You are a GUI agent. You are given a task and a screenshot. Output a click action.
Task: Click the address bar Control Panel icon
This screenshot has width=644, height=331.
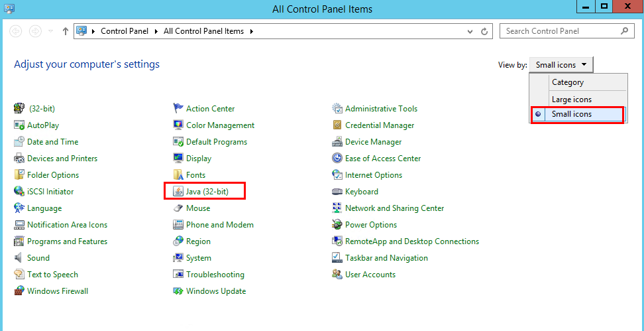click(x=82, y=31)
